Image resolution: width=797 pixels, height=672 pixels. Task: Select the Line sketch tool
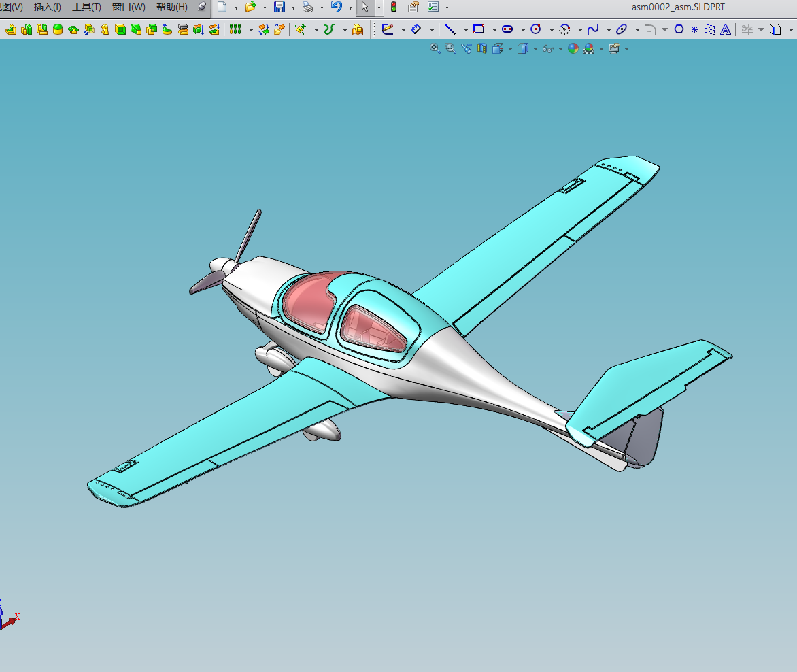click(x=450, y=29)
